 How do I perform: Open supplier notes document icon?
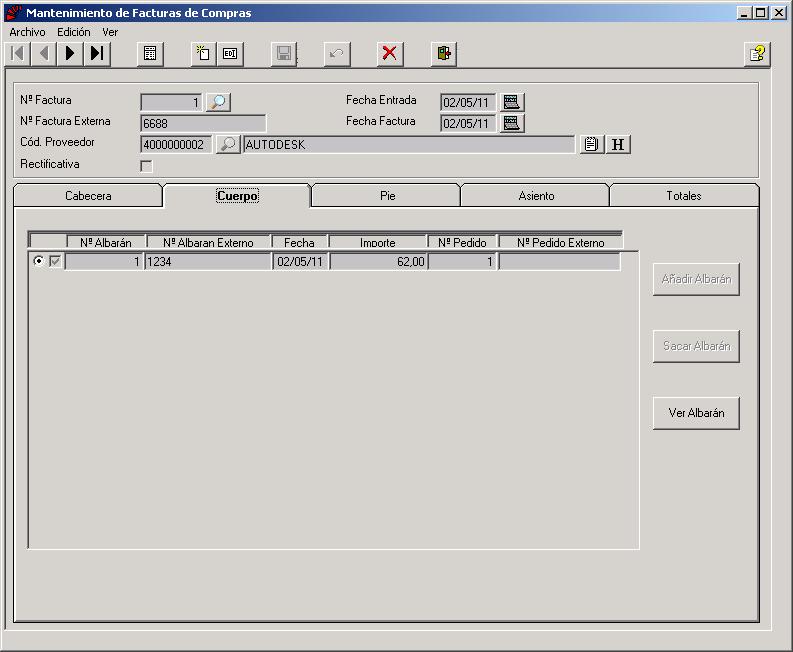point(591,144)
